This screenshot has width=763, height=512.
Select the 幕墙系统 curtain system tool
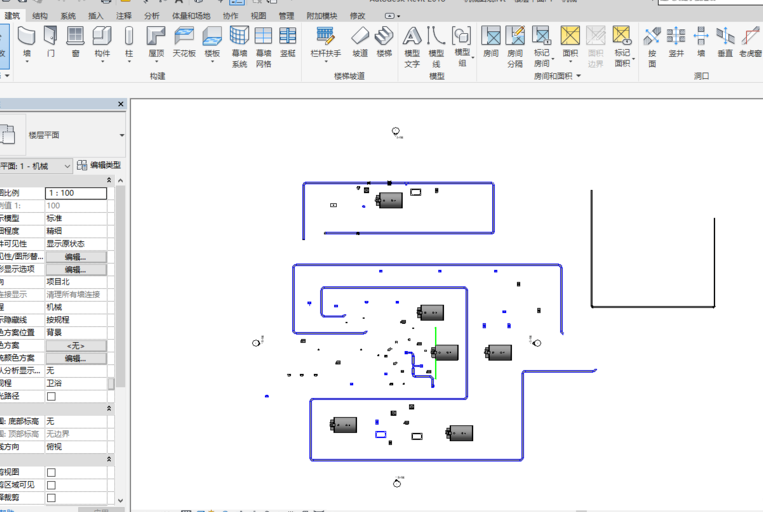coord(239,47)
